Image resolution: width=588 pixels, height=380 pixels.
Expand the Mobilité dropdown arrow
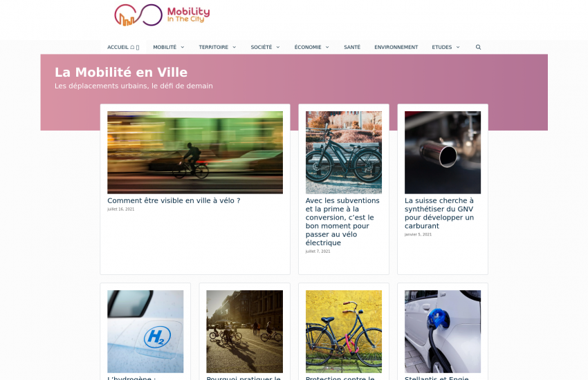pos(183,47)
